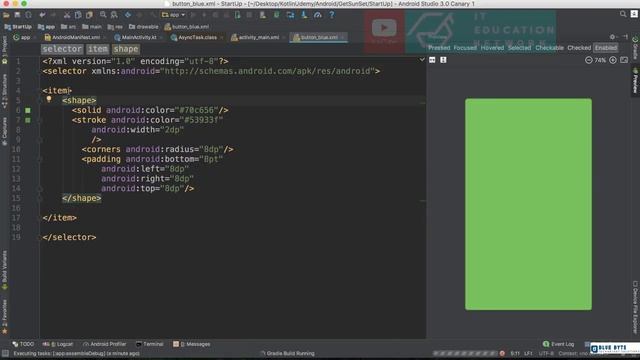Collapse the padding tag fold marker
The image size is (640, 360).
point(40,160)
